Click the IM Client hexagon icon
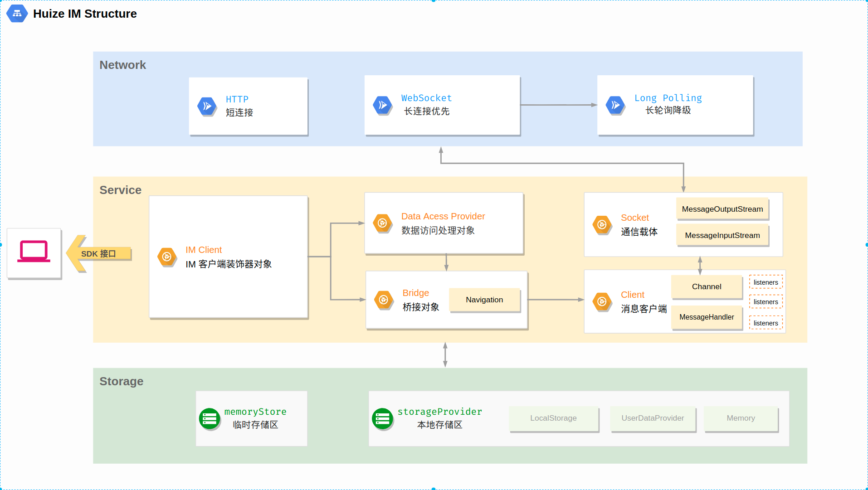The height and width of the screenshot is (490, 868). pyautogui.click(x=167, y=257)
